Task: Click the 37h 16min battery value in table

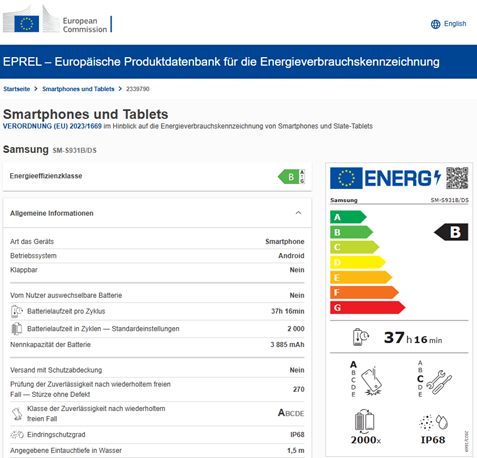Action: pyautogui.click(x=288, y=311)
